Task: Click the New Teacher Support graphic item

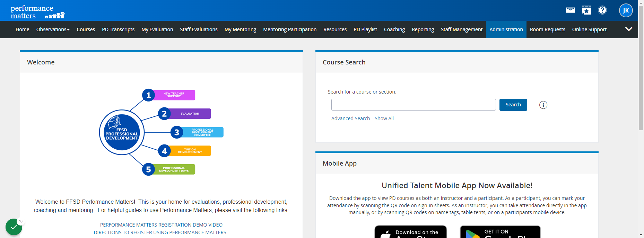Action: (169, 95)
